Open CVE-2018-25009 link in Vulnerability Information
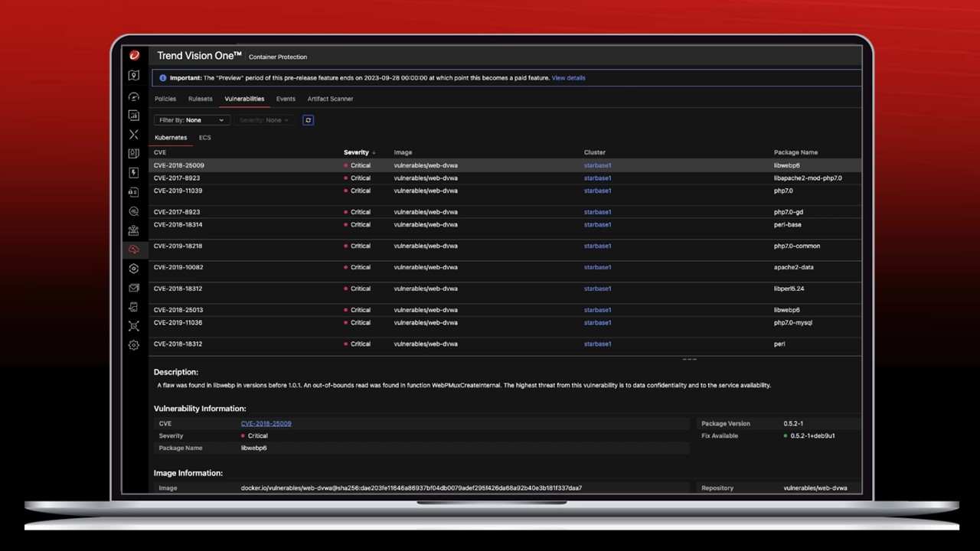Image resolution: width=980 pixels, height=551 pixels. pos(266,423)
